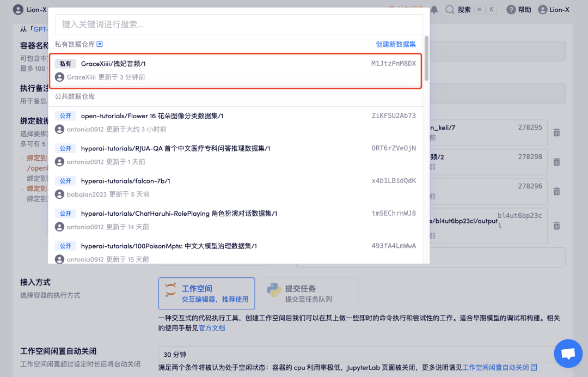588x377 pixels.
Task: Click the 创建新数据集 link
Action: (x=396, y=44)
